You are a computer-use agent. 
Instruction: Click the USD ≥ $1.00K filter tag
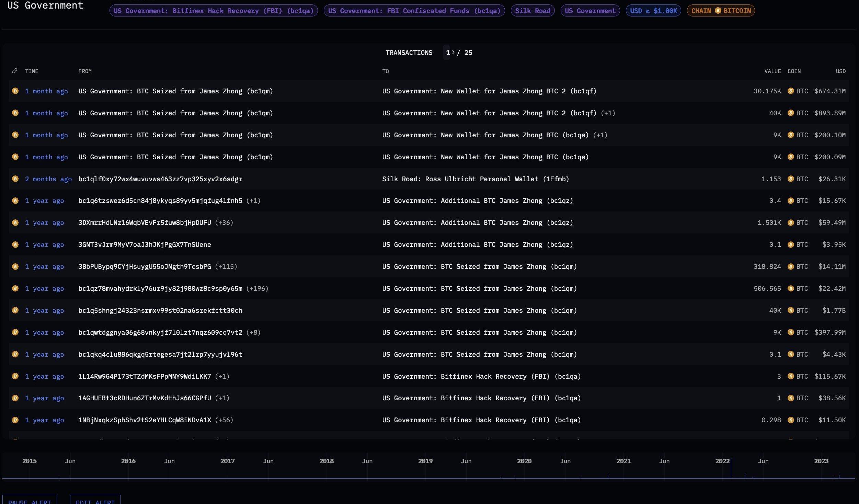653,11
